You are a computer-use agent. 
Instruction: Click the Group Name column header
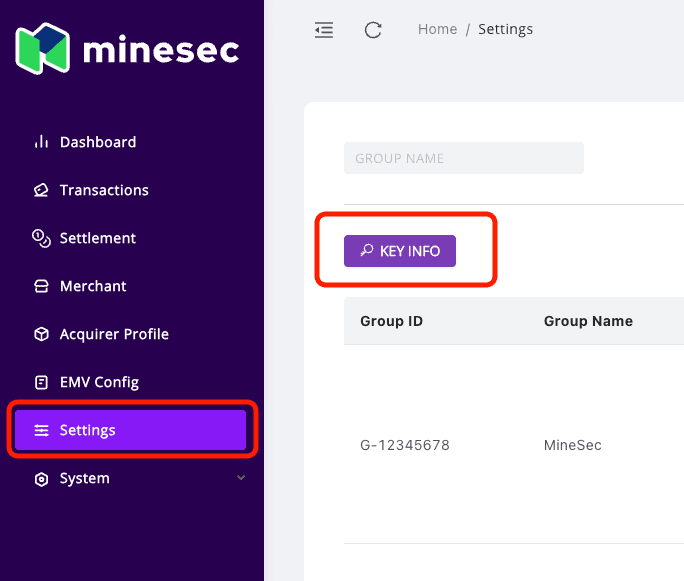pos(588,321)
